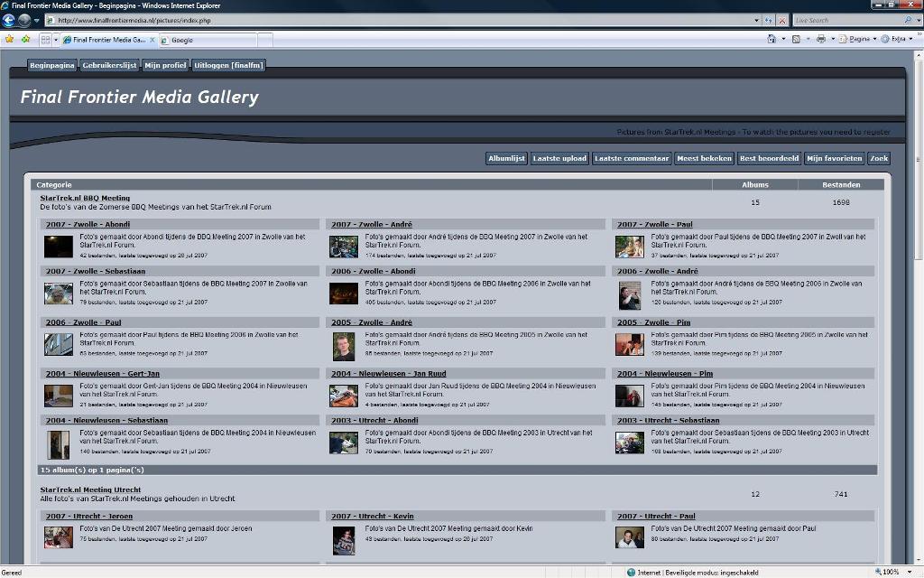Click the browser Back arrow button
This screenshot has height=578, width=924.
[9, 20]
